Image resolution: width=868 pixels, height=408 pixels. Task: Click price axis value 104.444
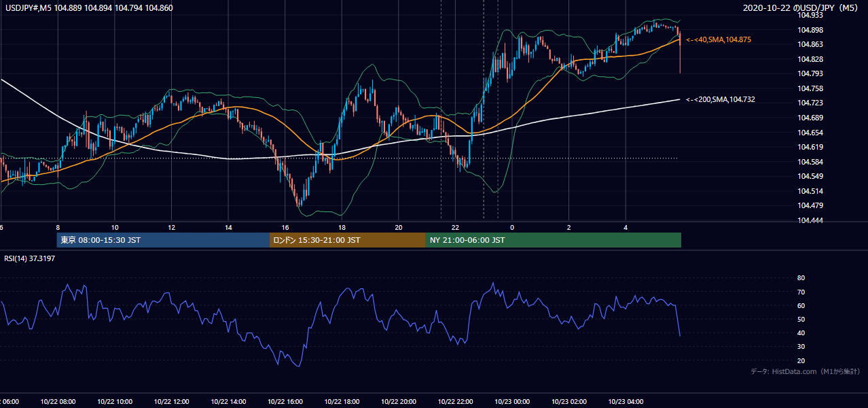810,220
